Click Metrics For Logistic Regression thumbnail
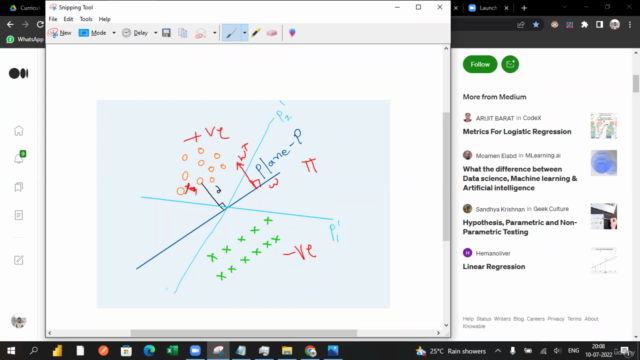This screenshot has height=360, width=640. click(604, 126)
